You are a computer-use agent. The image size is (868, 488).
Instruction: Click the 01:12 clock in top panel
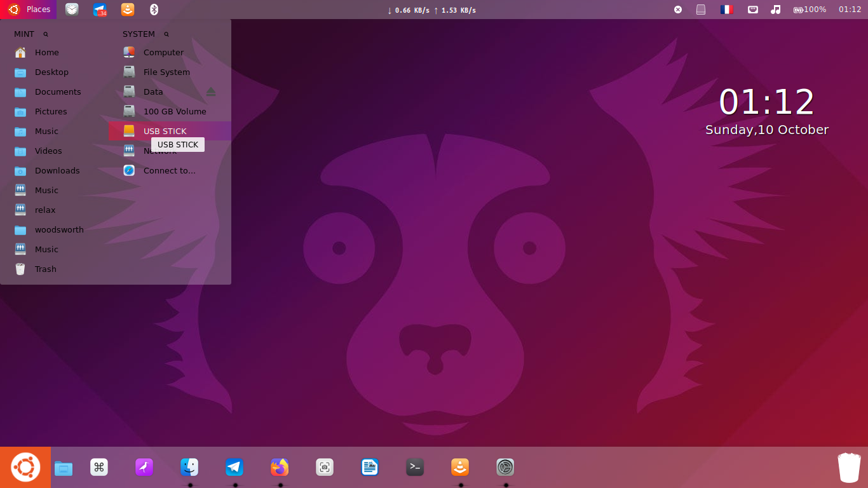point(850,10)
